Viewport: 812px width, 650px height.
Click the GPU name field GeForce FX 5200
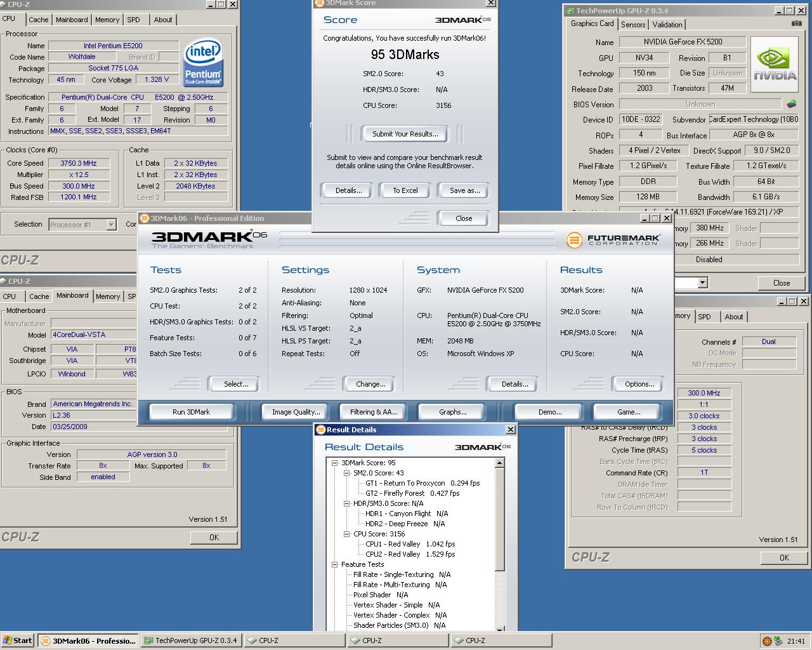tap(683, 42)
